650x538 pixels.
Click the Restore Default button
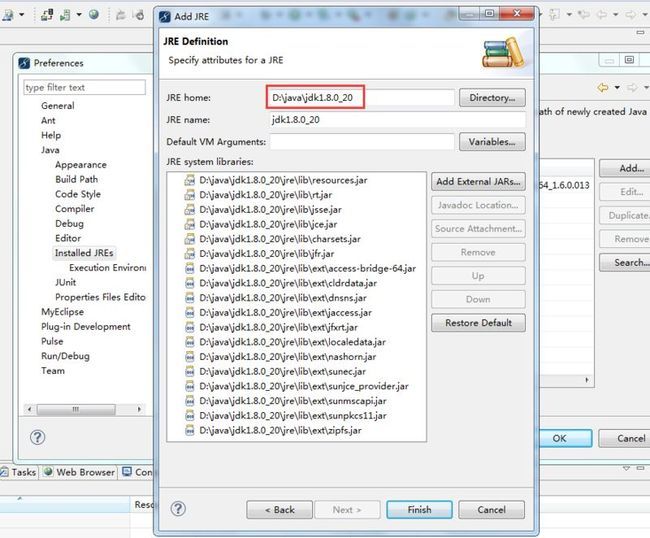pyautogui.click(x=478, y=323)
